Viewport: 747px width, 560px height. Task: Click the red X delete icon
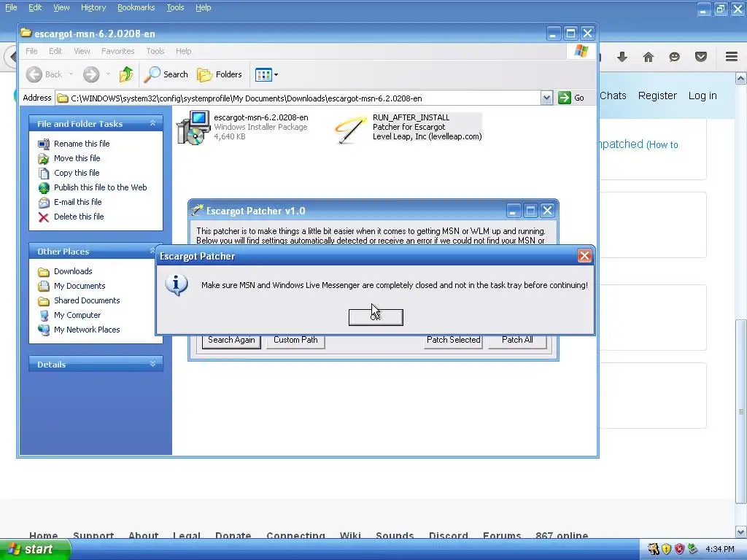(x=43, y=217)
